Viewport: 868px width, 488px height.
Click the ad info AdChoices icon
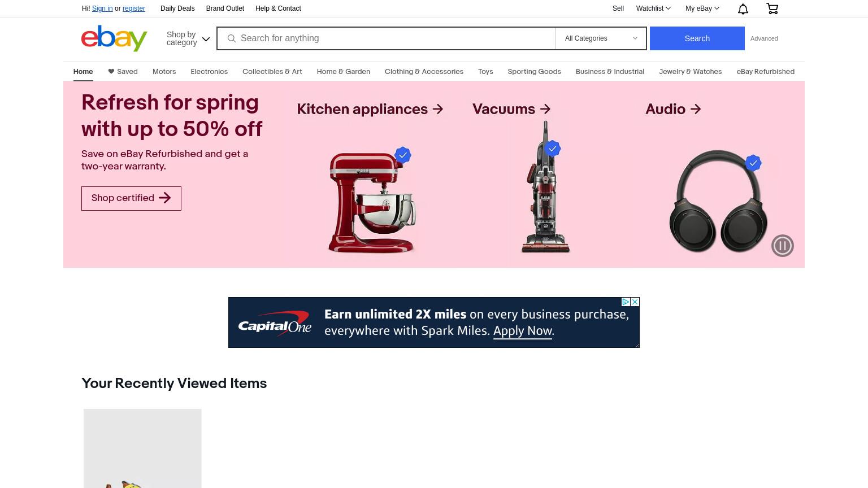(626, 302)
